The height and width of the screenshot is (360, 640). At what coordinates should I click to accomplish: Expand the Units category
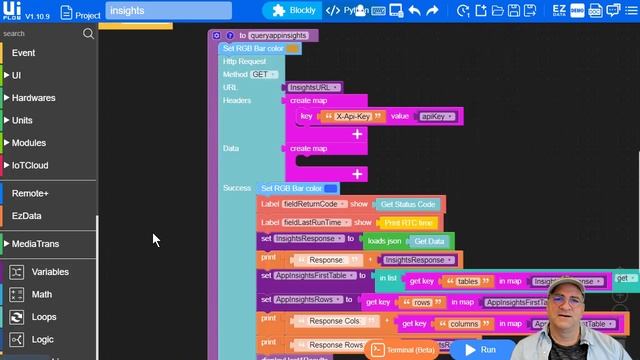point(22,120)
